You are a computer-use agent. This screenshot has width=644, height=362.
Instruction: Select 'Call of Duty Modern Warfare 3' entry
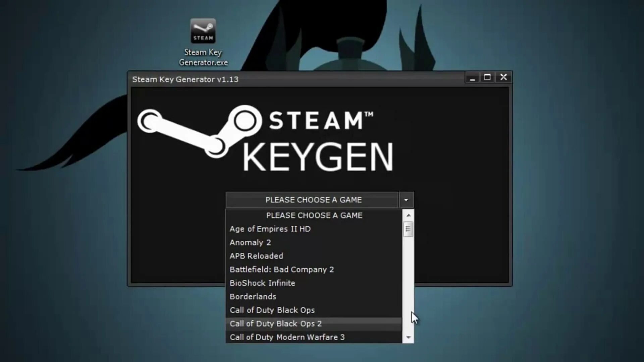[287, 337]
